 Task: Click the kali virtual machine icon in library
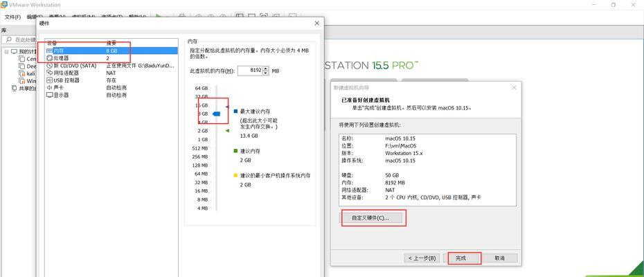(22, 73)
